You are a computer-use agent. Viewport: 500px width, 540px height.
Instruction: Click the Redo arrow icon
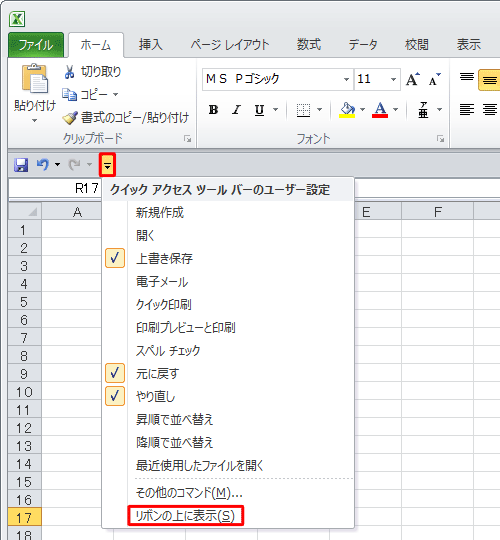click(74, 165)
